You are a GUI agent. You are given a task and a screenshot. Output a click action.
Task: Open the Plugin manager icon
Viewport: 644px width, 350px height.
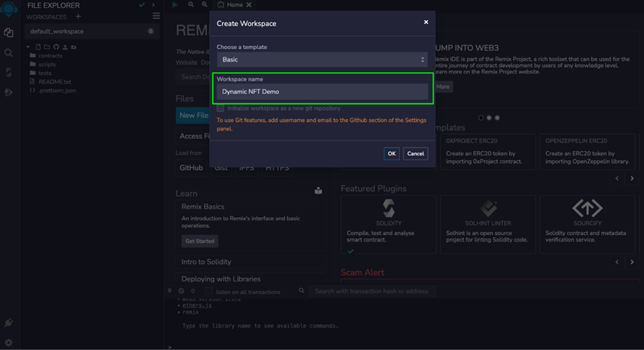click(x=9, y=323)
